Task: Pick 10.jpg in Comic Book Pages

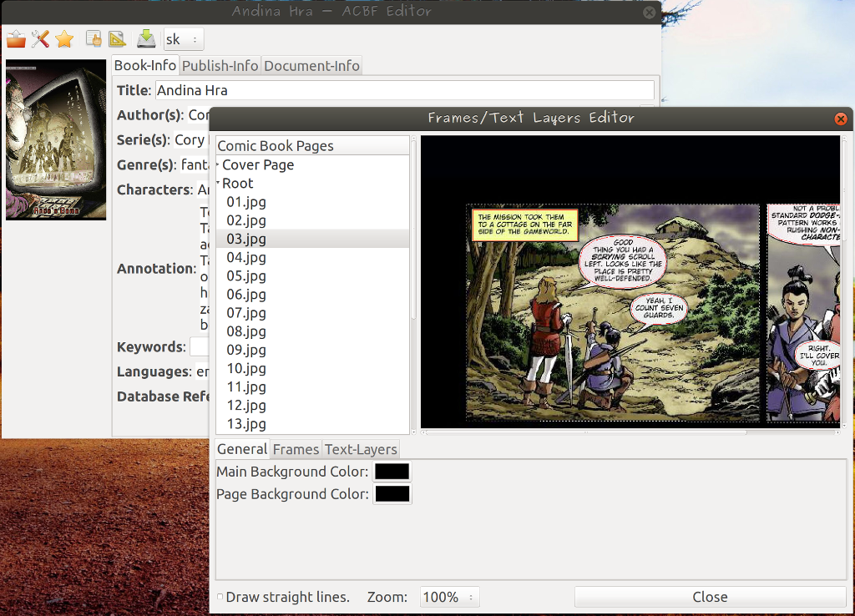Action: click(x=246, y=368)
